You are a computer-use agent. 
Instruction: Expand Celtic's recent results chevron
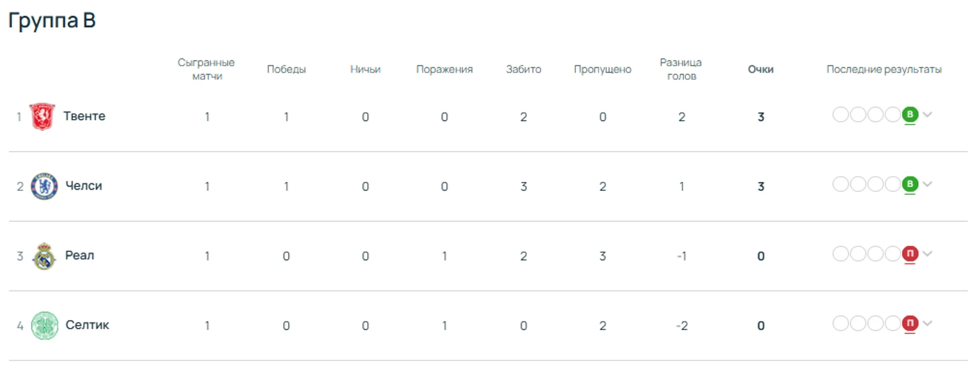(928, 324)
